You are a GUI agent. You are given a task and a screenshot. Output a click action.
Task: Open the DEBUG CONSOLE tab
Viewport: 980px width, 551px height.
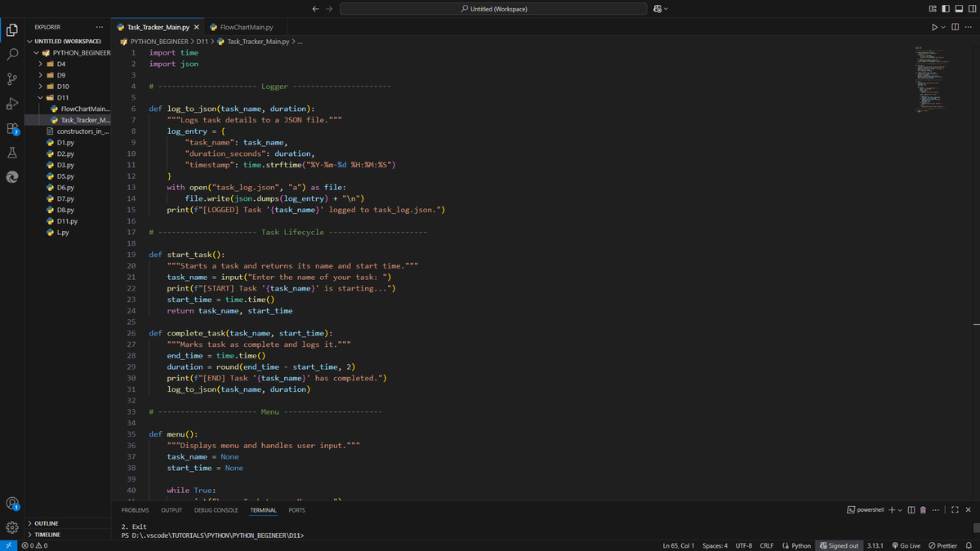pos(216,509)
